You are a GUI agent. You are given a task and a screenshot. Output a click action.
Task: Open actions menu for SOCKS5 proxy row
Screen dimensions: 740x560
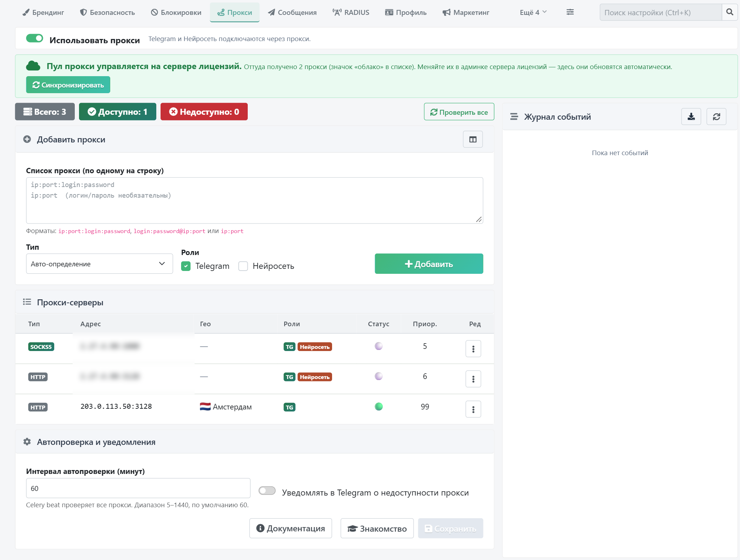[x=473, y=349]
